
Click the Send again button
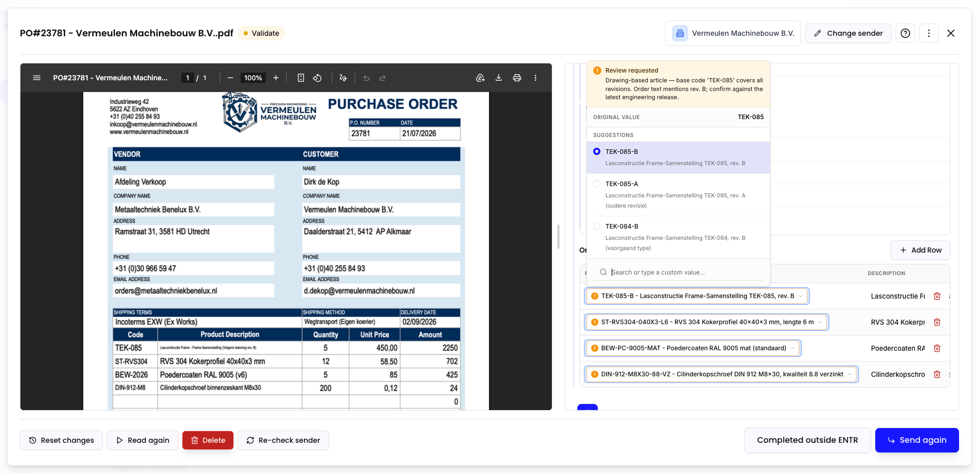917,440
